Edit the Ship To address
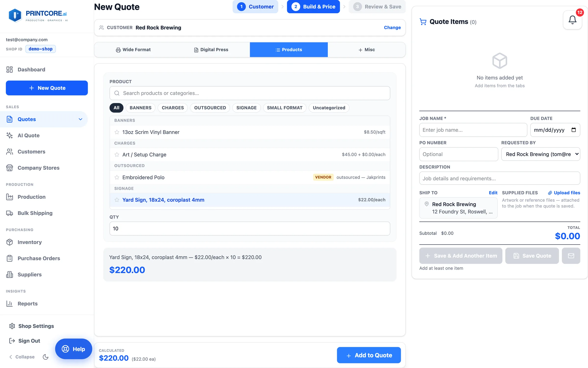Image resolution: width=588 pixels, height=368 pixels. (x=493, y=193)
